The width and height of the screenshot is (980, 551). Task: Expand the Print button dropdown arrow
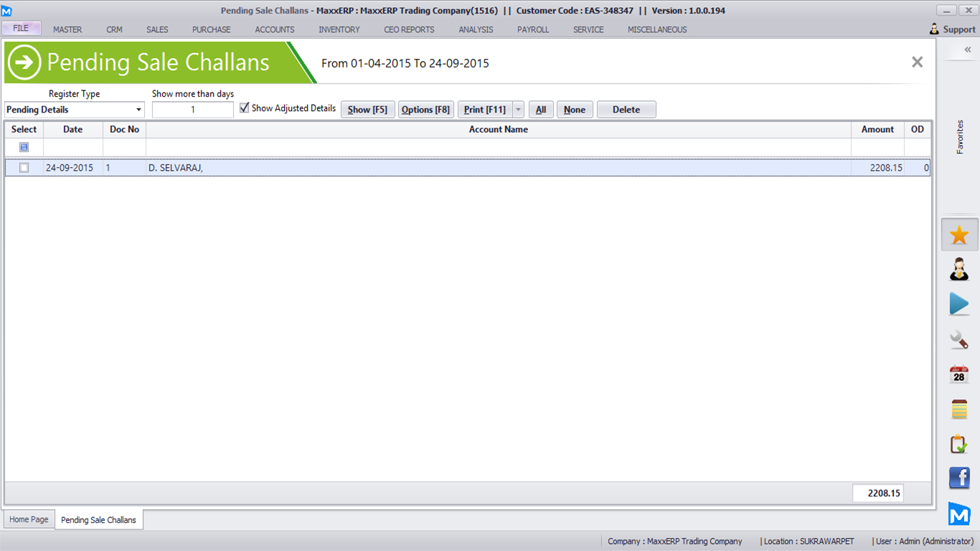[518, 110]
